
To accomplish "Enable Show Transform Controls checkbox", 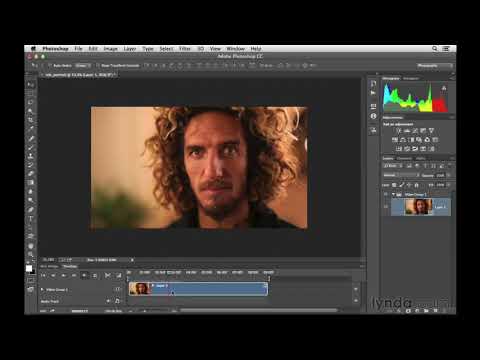I will pos(98,66).
